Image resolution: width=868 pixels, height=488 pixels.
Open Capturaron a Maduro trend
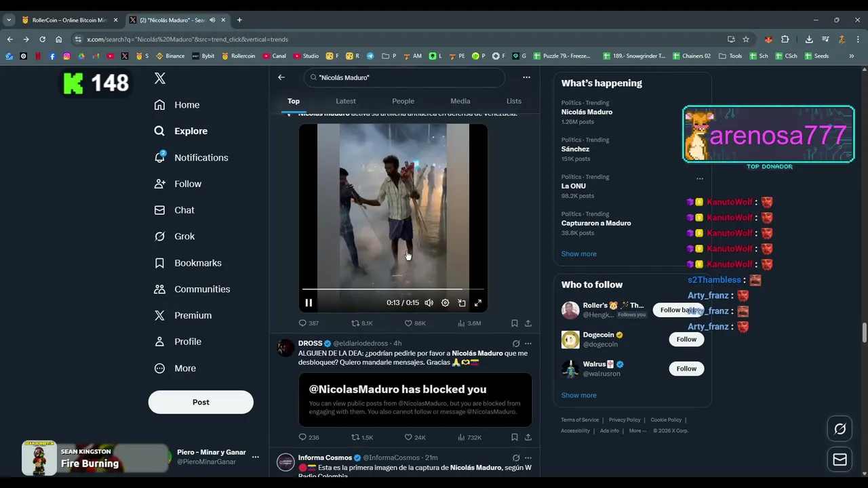[x=596, y=223]
